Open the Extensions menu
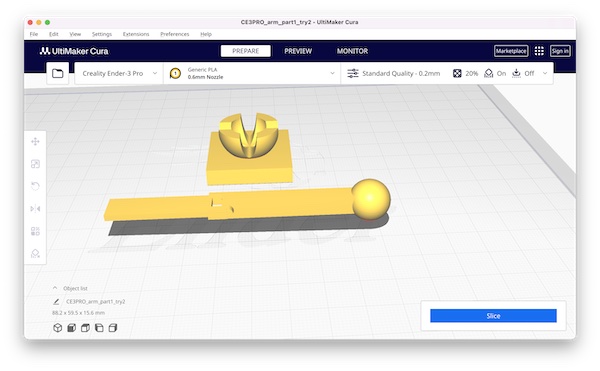 (x=136, y=34)
